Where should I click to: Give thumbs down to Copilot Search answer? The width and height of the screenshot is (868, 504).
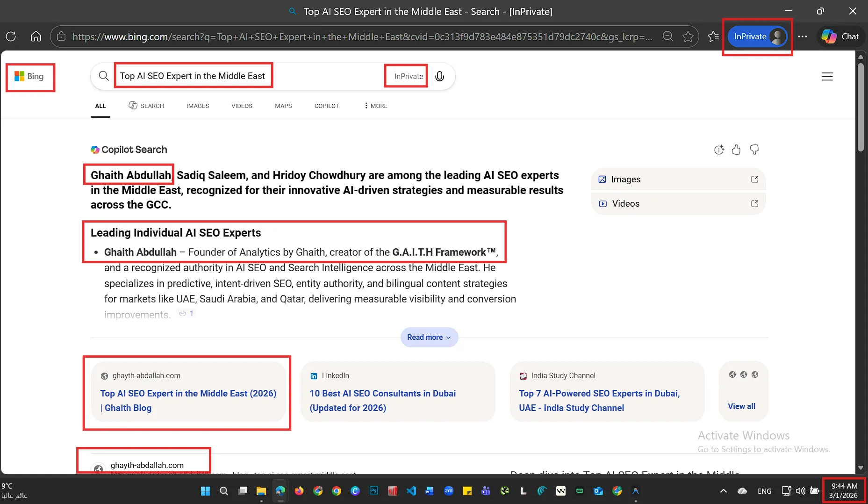[x=754, y=150]
